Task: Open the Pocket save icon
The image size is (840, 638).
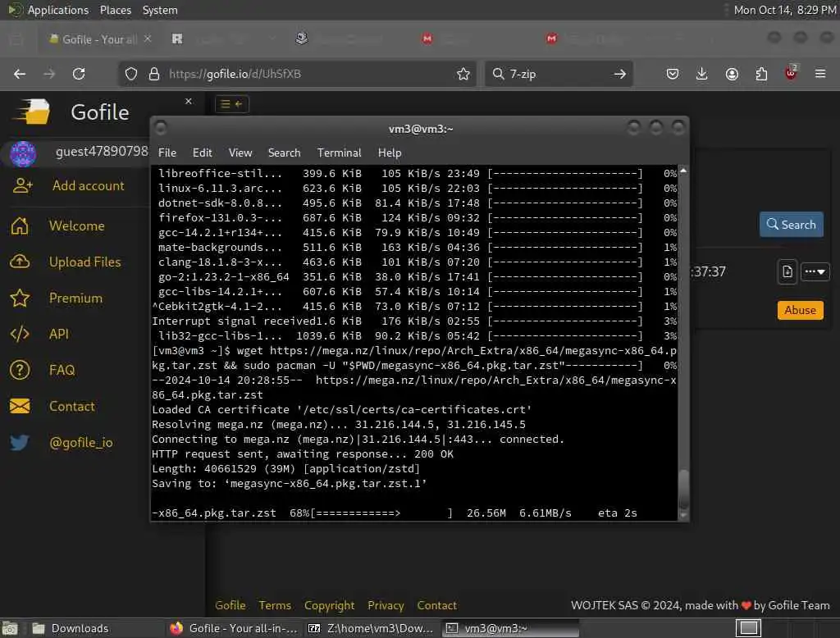Action: 673,74
